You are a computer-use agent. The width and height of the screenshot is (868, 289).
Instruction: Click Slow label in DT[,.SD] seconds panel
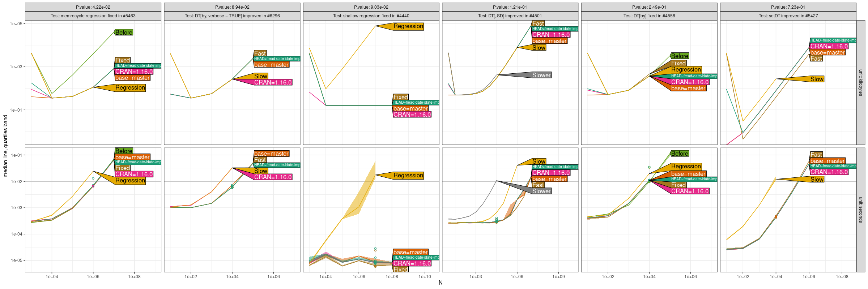click(x=539, y=161)
